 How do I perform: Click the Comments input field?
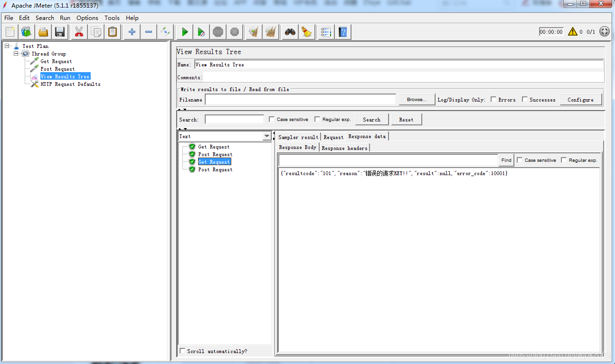(x=404, y=77)
